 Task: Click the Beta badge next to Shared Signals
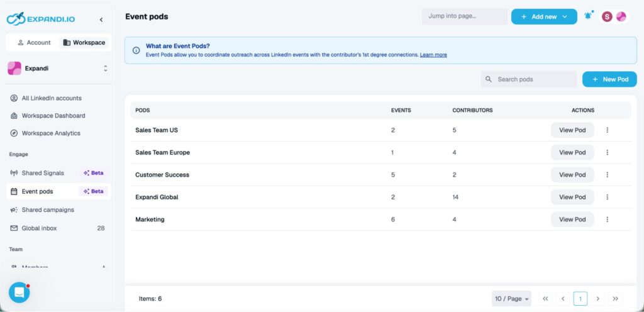pyautogui.click(x=93, y=173)
